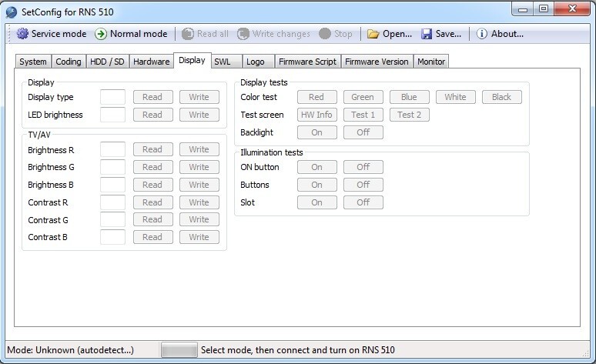Show the HW Info test screen

[x=317, y=115]
